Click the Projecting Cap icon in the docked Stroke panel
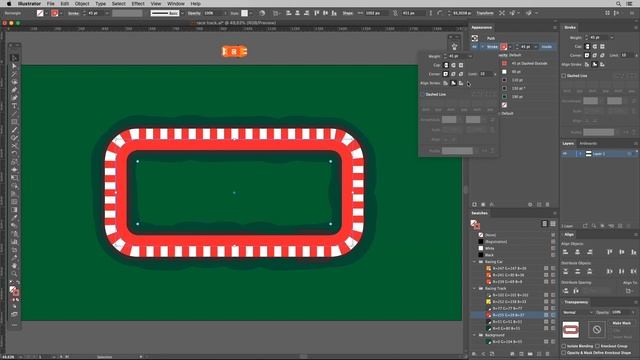 [x=602, y=47]
